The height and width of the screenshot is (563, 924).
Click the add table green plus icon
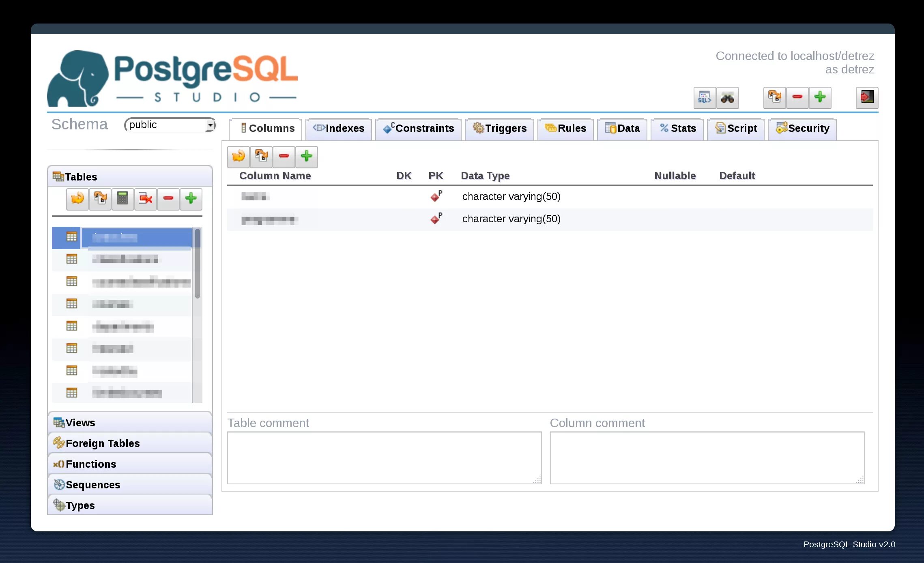tap(191, 199)
